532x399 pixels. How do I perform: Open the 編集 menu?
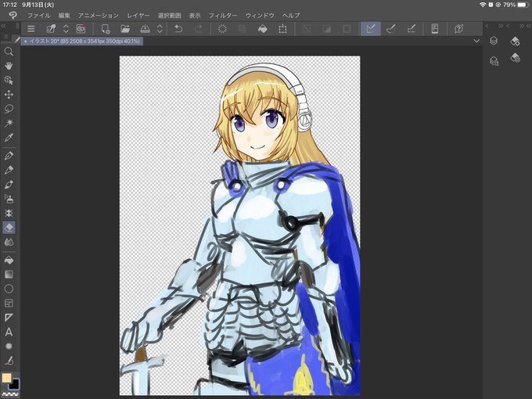64,16
